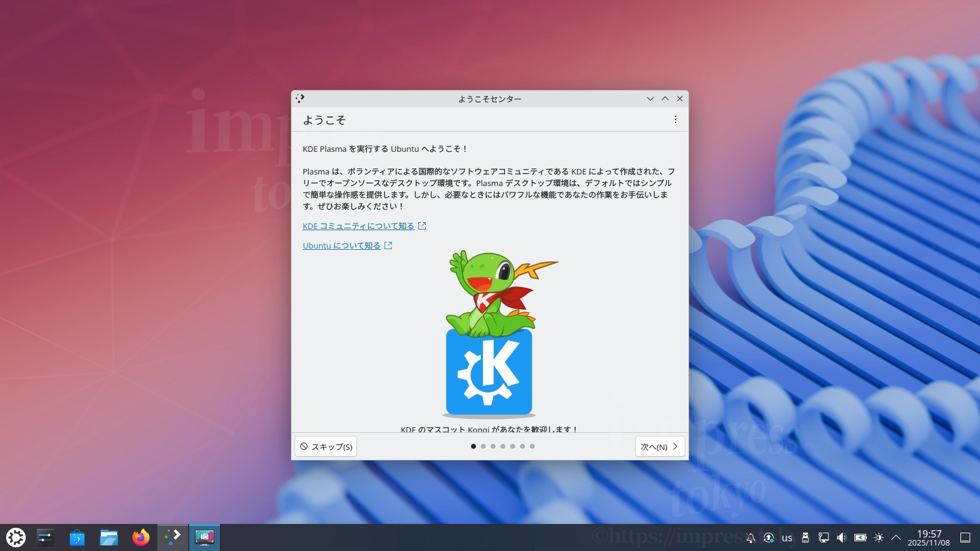Screen dimensions: 980x551
Task: Click the Show Desktop button
Action: tap(965, 538)
